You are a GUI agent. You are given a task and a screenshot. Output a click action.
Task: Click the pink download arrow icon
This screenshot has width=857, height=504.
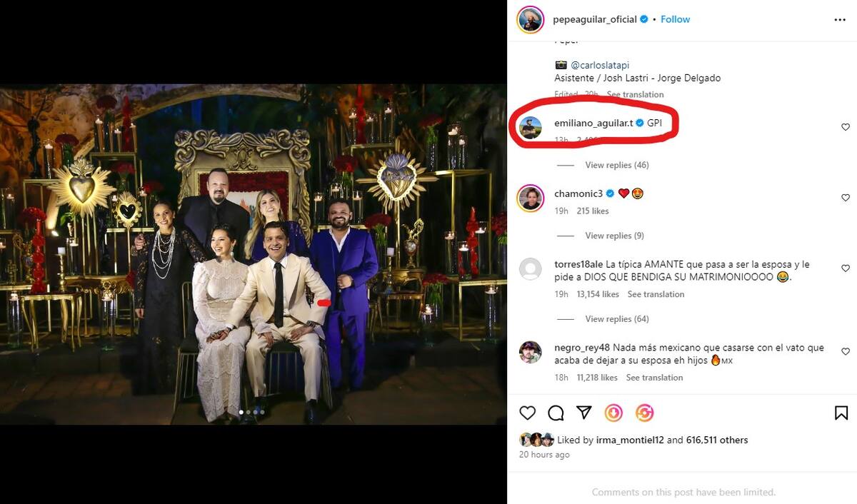click(x=613, y=413)
